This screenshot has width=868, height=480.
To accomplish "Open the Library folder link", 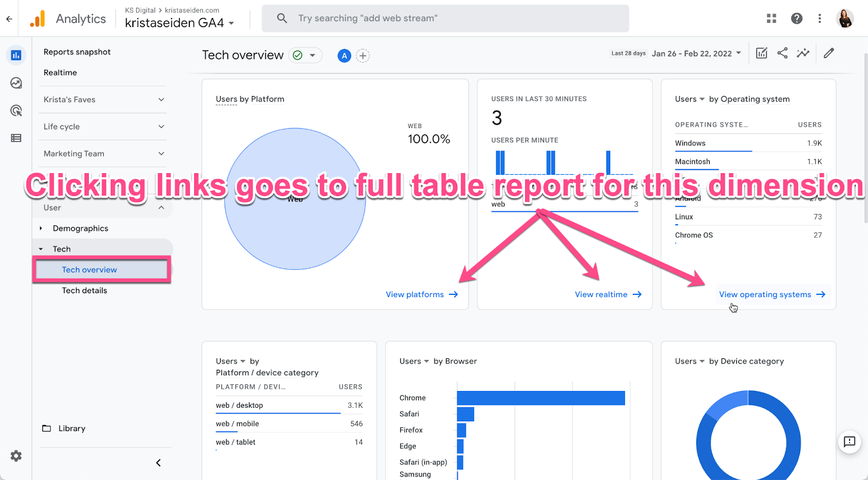I will 64,428.
